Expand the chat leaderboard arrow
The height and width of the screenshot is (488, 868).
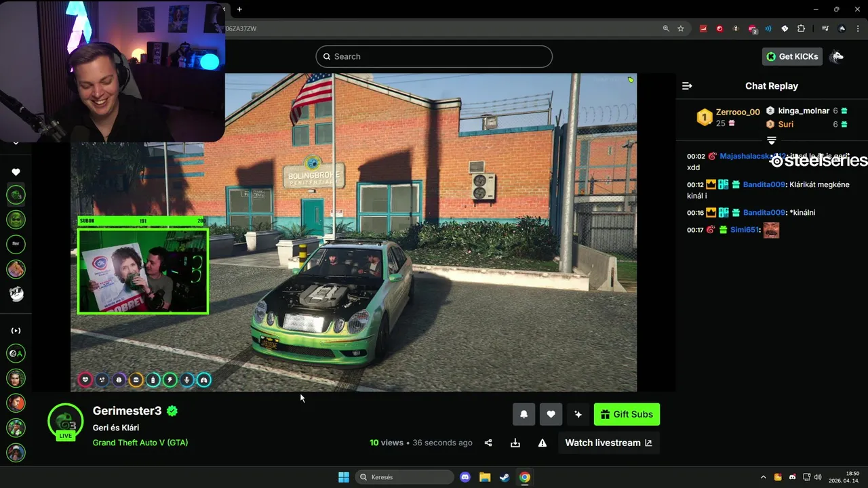[x=771, y=140]
